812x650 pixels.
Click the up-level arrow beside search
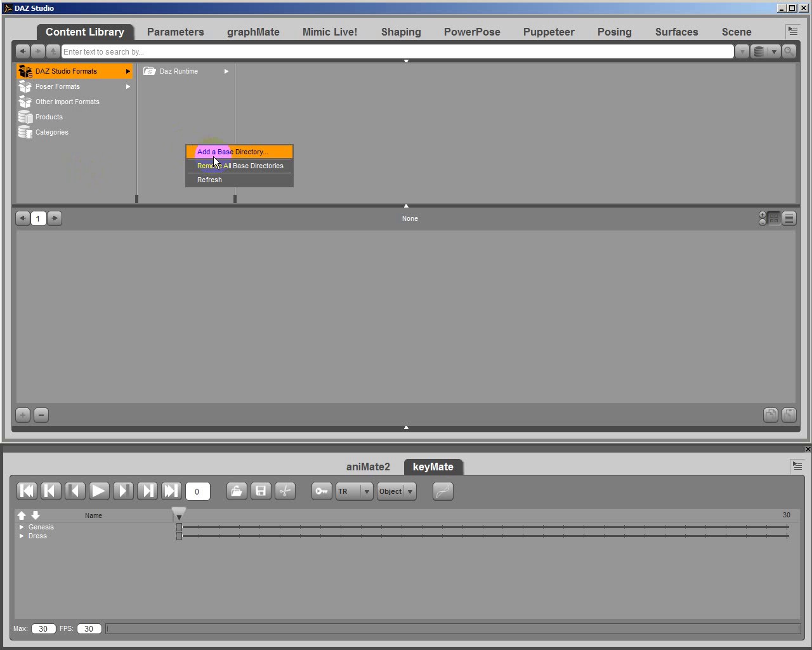coord(53,51)
